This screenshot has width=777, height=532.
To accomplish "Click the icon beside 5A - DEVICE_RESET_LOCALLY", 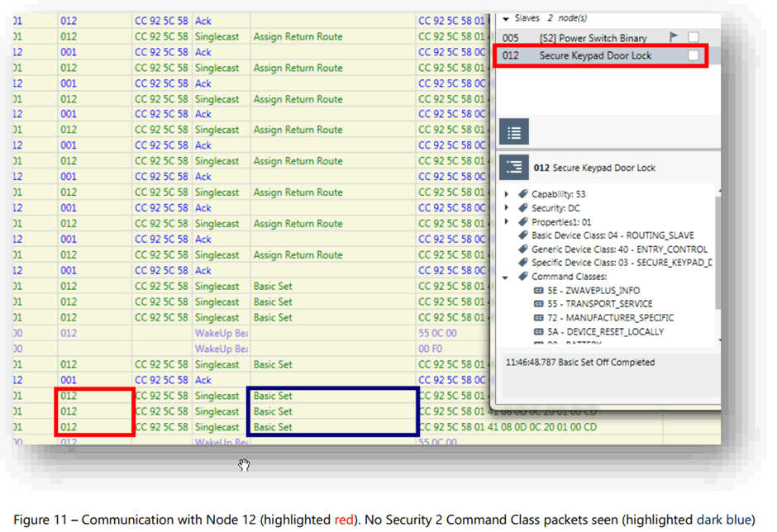I will (539, 331).
